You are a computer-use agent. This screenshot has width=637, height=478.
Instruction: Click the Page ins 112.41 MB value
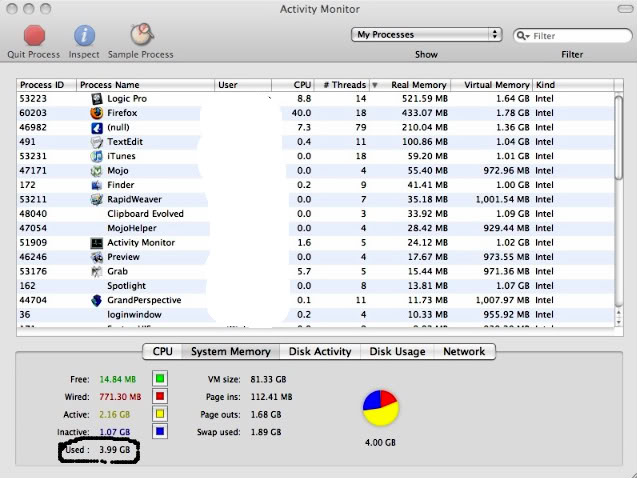tap(271, 397)
